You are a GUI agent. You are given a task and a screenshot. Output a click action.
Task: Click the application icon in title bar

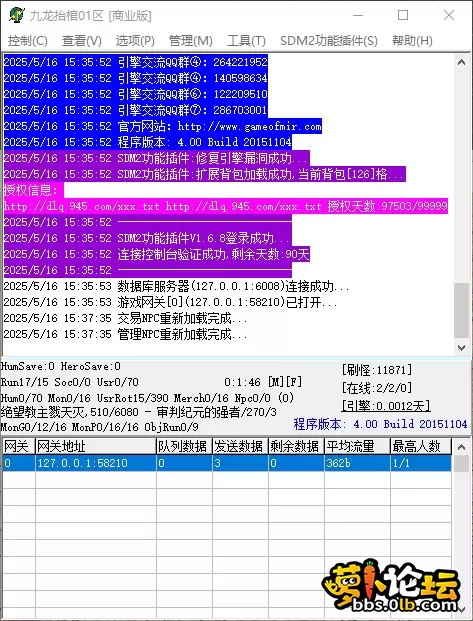pos(17,15)
